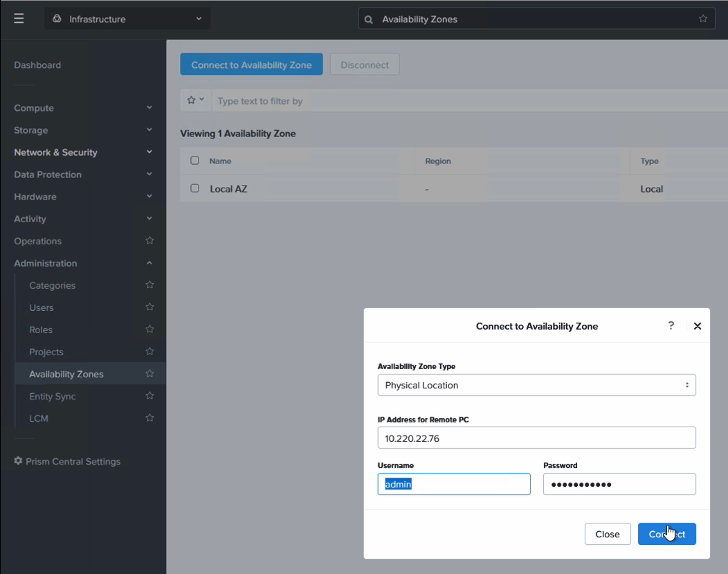Expand the Activity sidebar section
The image size is (728, 574).
[x=149, y=218]
